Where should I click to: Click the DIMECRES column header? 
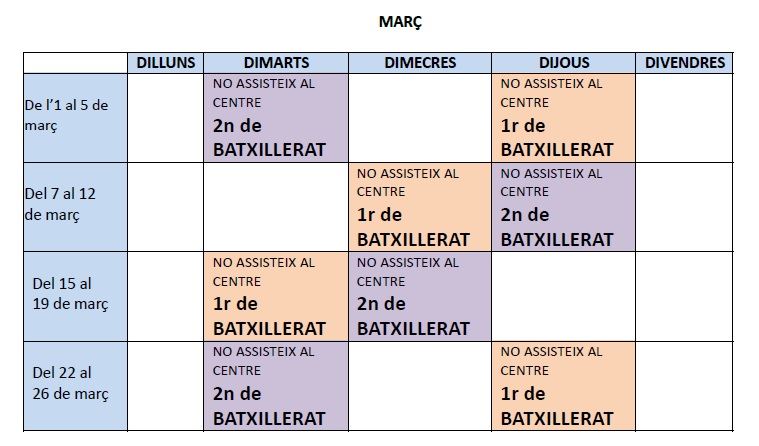[420, 62]
